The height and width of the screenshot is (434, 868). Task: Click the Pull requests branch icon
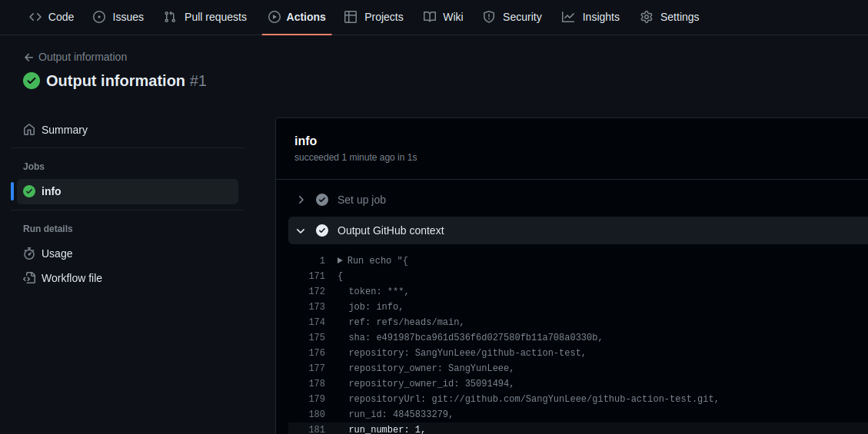tap(170, 17)
